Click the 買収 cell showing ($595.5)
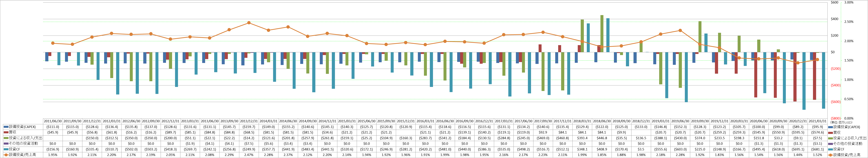 (798, 132)
